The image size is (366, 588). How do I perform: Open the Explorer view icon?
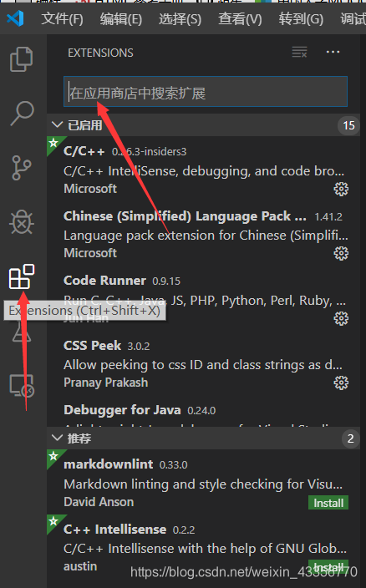coord(22,59)
